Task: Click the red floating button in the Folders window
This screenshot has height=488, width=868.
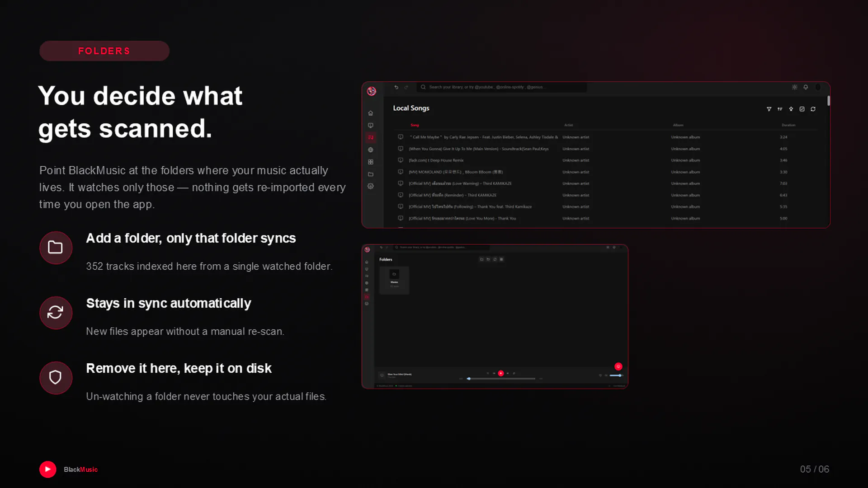Action: pos(618,366)
